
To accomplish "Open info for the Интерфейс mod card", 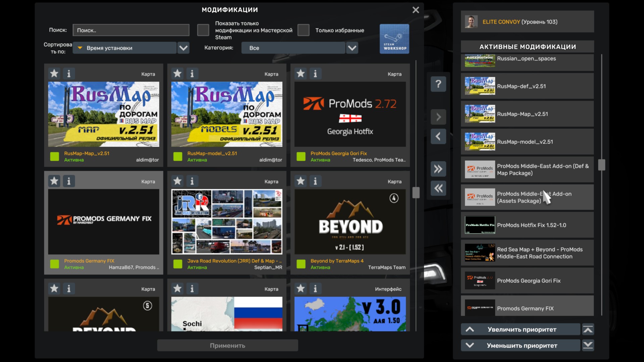I will point(315,289).
